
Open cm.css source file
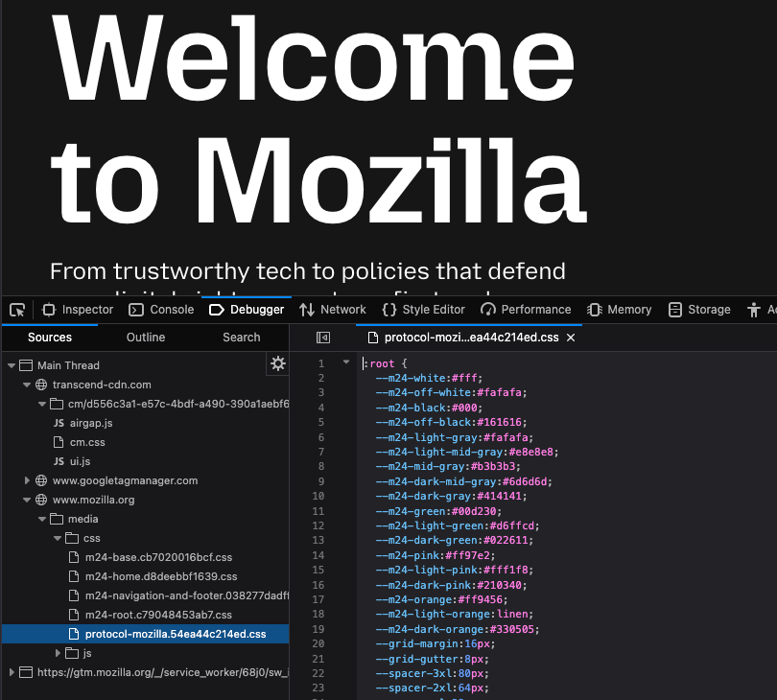[87, 442]
